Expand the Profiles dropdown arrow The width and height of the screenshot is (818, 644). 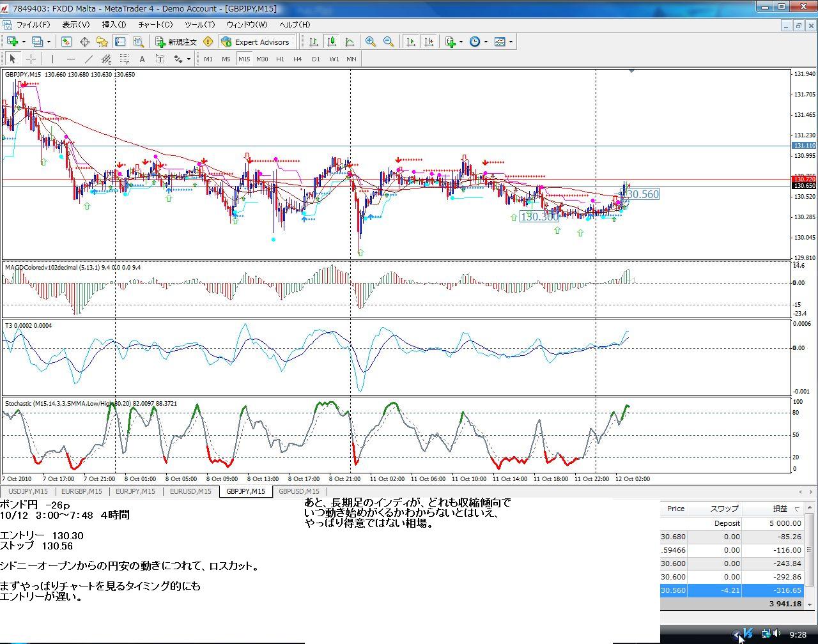point(49,42)
